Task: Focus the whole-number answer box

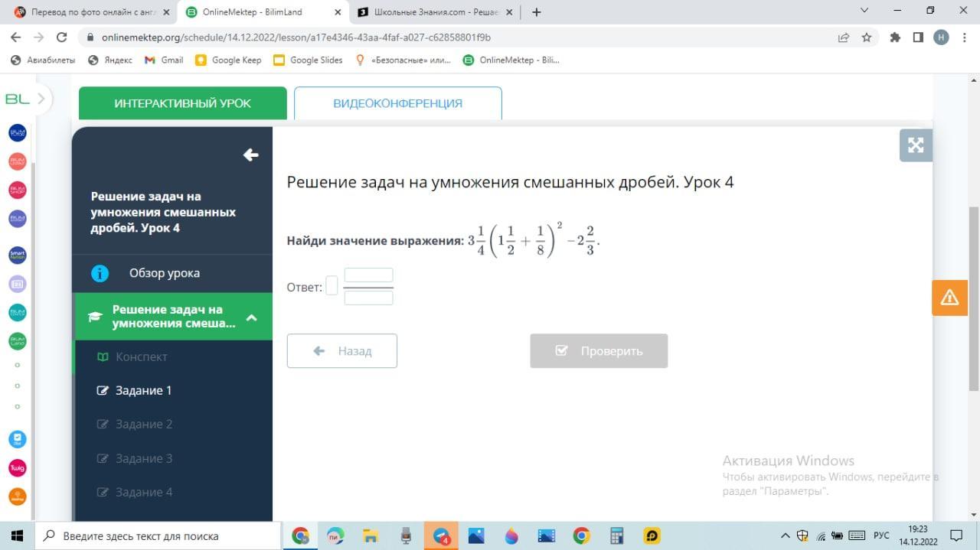Action: [332, 286]
